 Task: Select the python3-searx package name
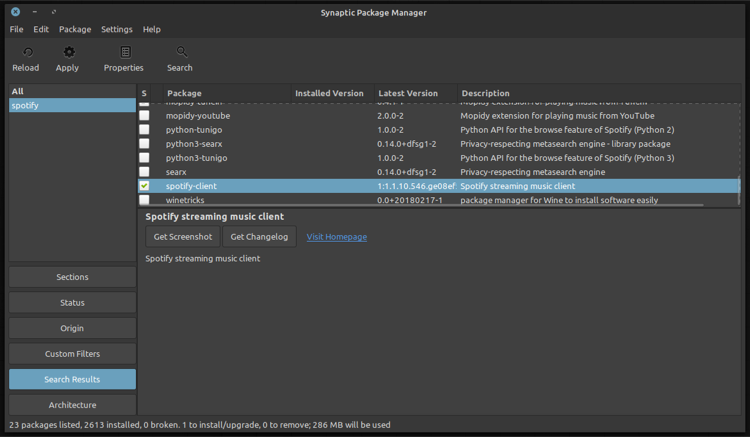tap(194, 143)
